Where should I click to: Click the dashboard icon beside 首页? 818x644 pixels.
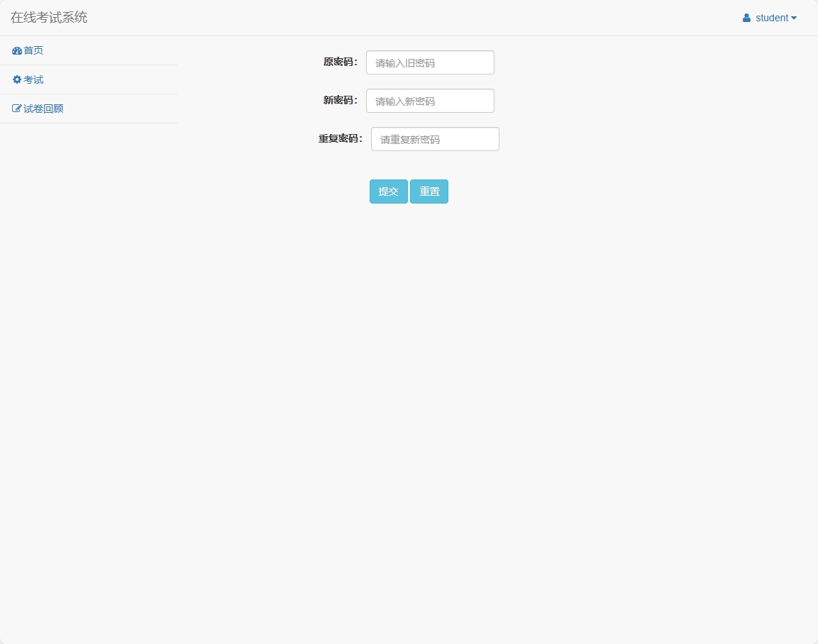click(17, 50)
